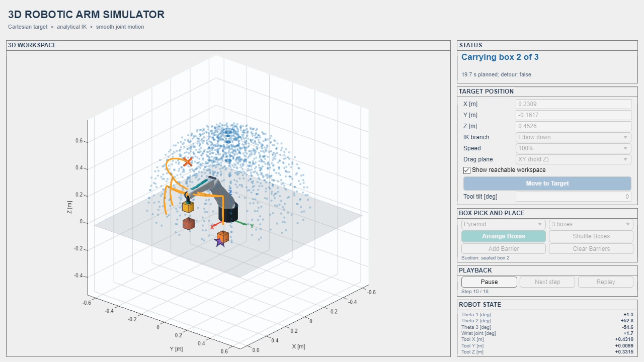Click the 'Suction: sealed box 2' text
This screenshot has width=644, height=362.
coord(486,258)
